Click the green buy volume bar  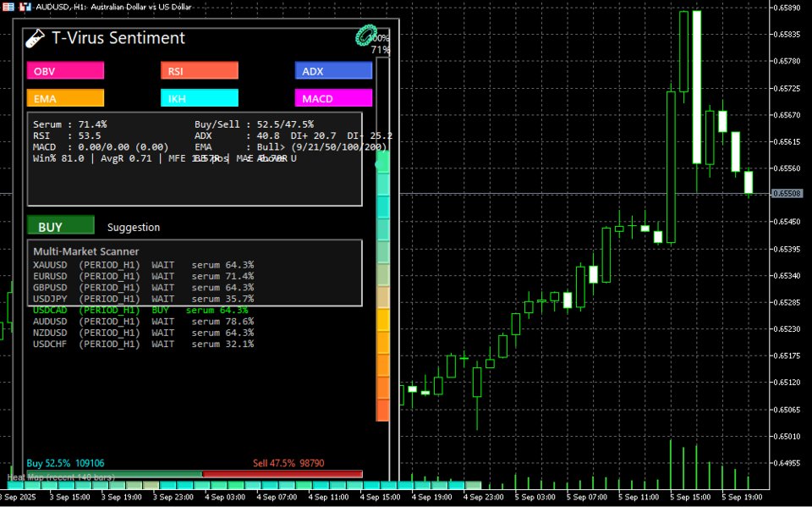coord(114,474)
